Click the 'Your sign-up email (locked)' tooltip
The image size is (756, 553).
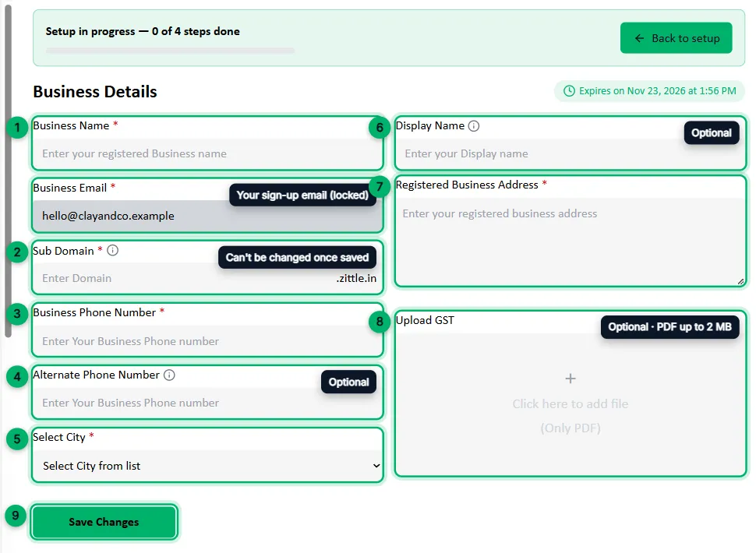(302, 195)
